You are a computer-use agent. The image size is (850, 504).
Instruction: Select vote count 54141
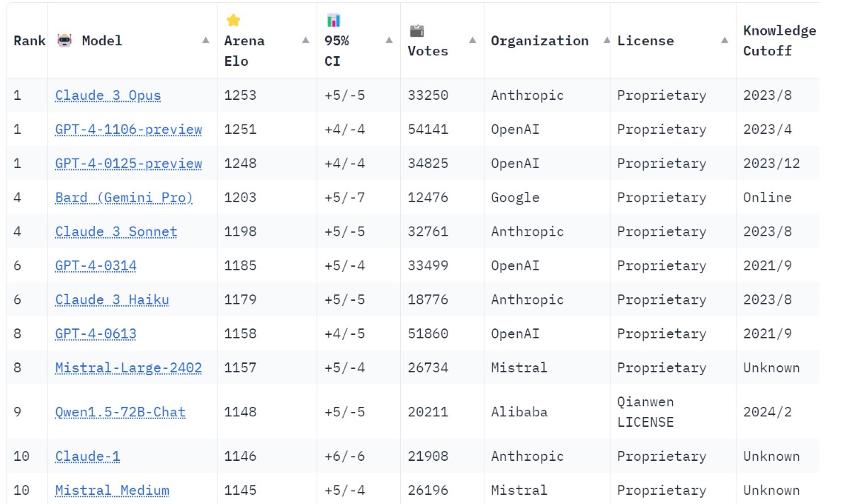428,130
